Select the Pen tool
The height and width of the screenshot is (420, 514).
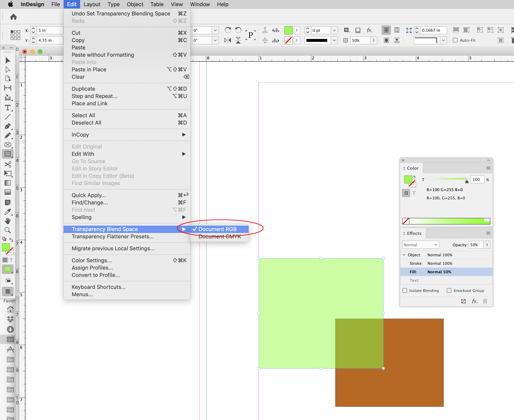[8, 126]
